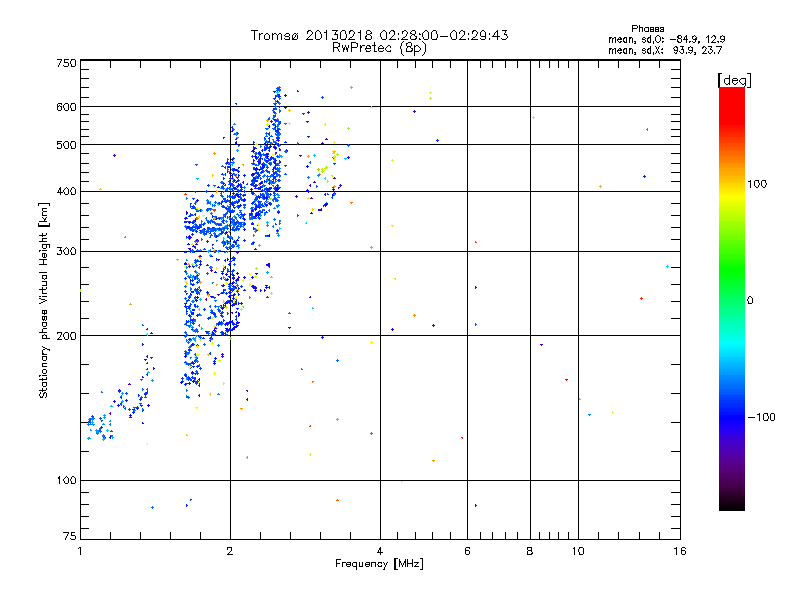
Task: Click the x-axis tick label '4'
Action: click(380, 551)
